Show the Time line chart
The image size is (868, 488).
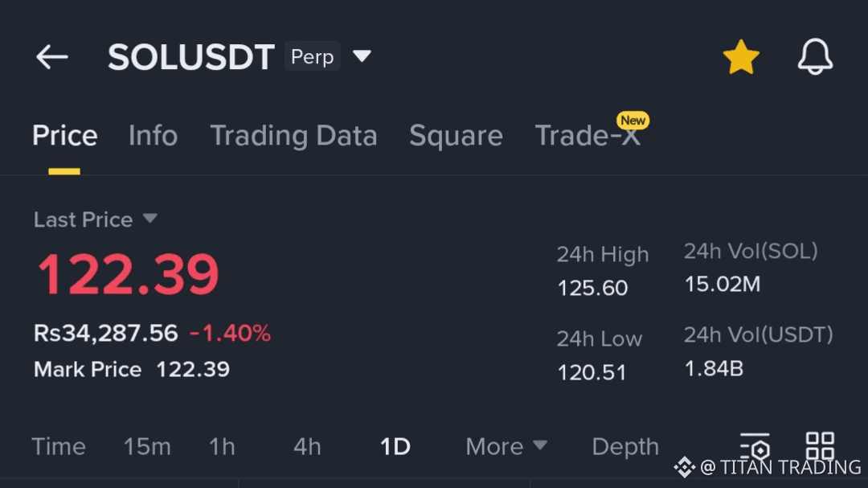point(59,446)
